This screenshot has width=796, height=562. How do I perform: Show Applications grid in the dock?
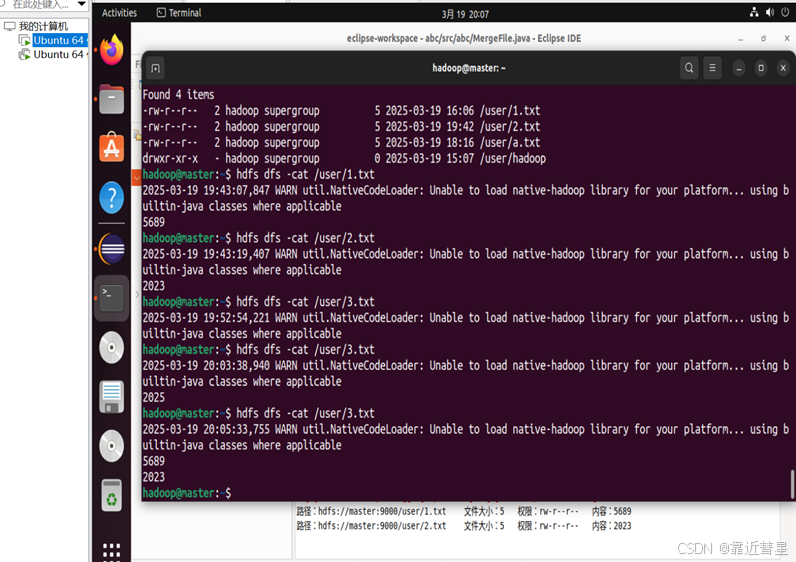coord(112,552)
